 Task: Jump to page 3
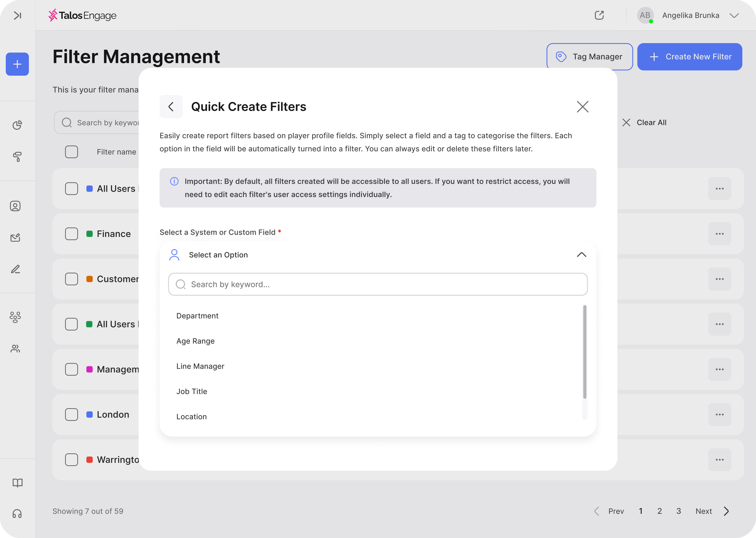tap(679, 511)
